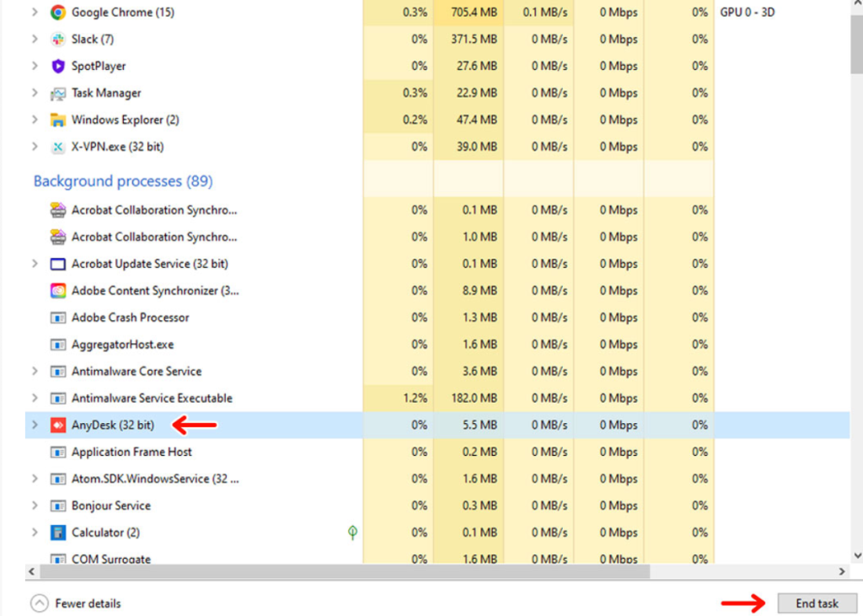
Task: Click Antimalware Service Executable's 182.0 MB value
Action: tap(474, 399)
